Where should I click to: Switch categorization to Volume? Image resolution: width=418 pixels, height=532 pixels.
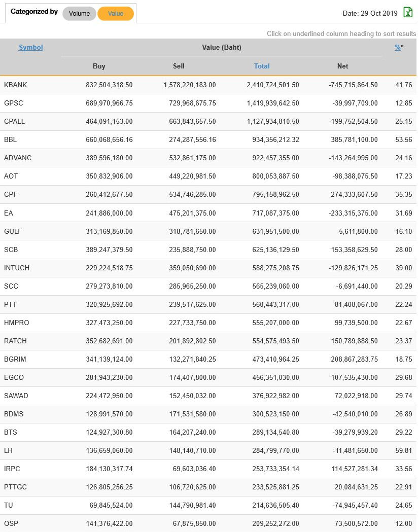coord(79,14)
